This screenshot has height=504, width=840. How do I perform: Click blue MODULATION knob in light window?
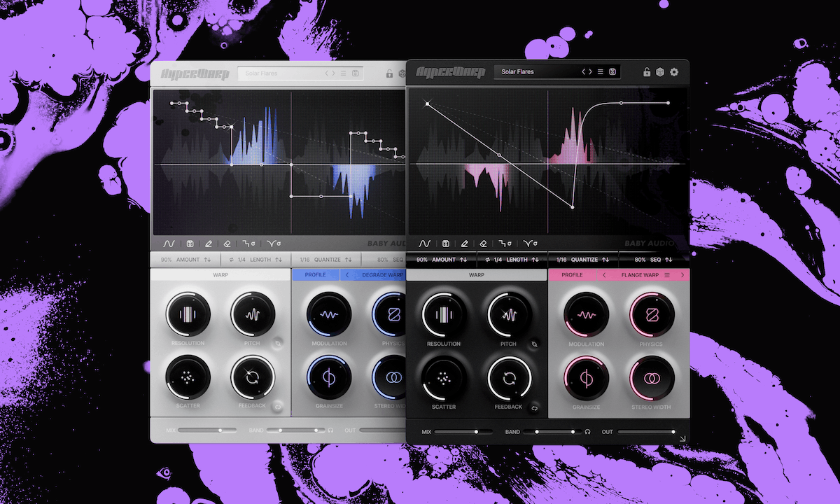point(330,315)
